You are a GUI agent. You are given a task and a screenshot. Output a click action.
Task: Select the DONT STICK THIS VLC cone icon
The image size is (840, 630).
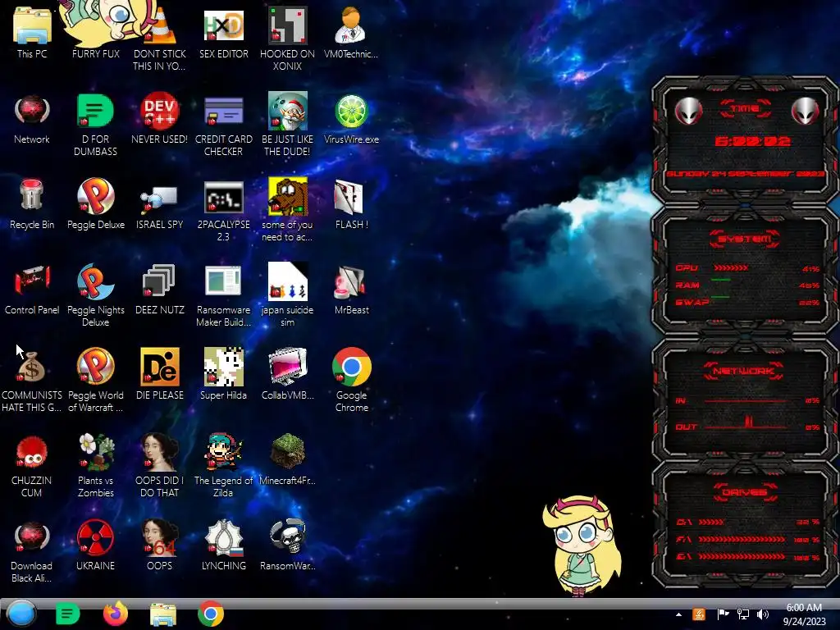[159, 39]
